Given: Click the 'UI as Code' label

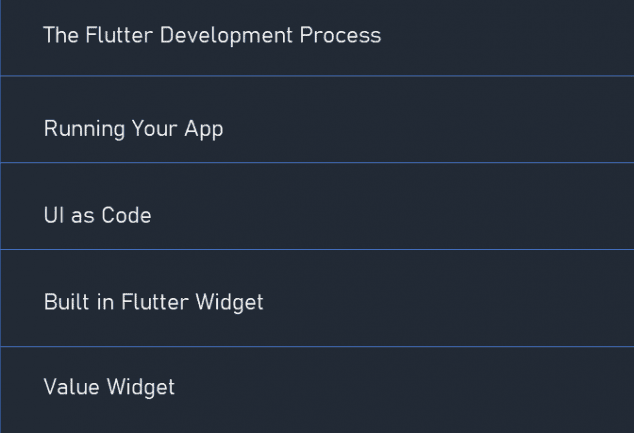Looking at the screenshot, I should 97,215.
